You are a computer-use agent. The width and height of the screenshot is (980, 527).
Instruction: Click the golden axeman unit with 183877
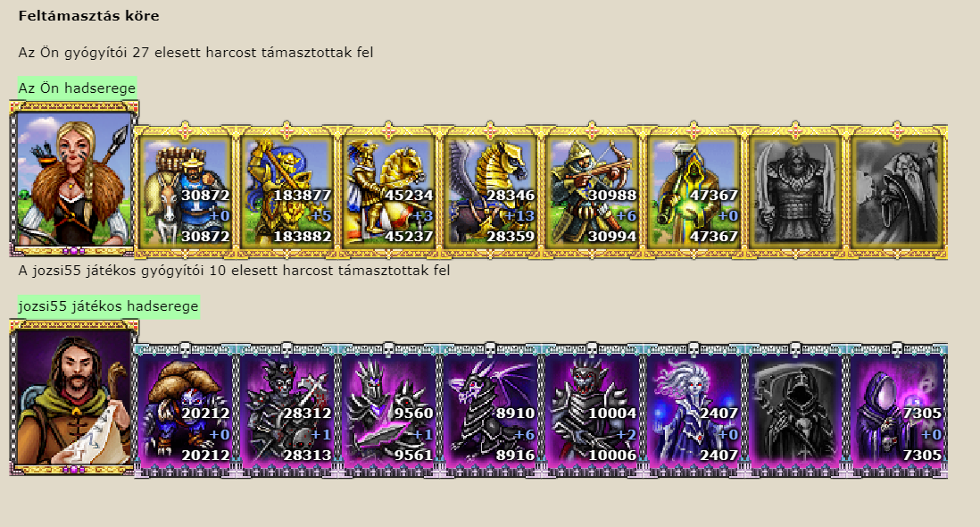pos(287,191)
